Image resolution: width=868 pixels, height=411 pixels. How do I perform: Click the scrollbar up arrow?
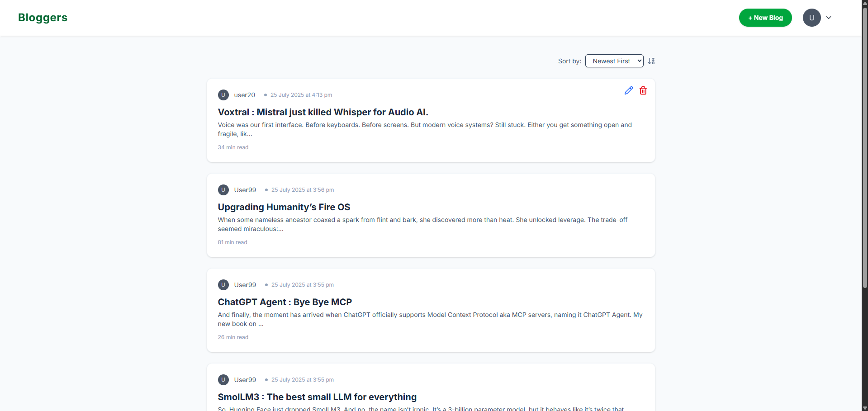(865, 3)
